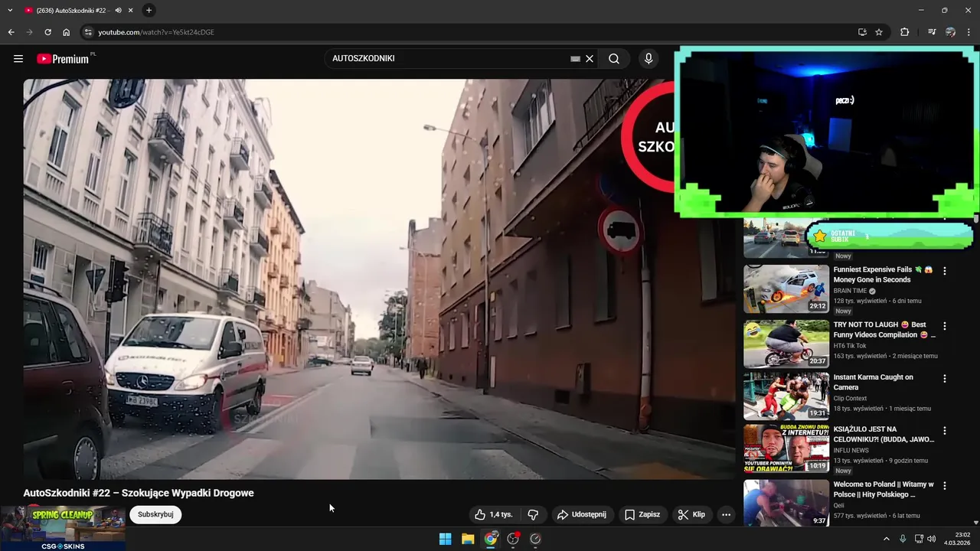Open options for KSIĄŻULO JEST NA CELOWNIKU video
This screenshot has width=980, height=551.
coord(945,431)
